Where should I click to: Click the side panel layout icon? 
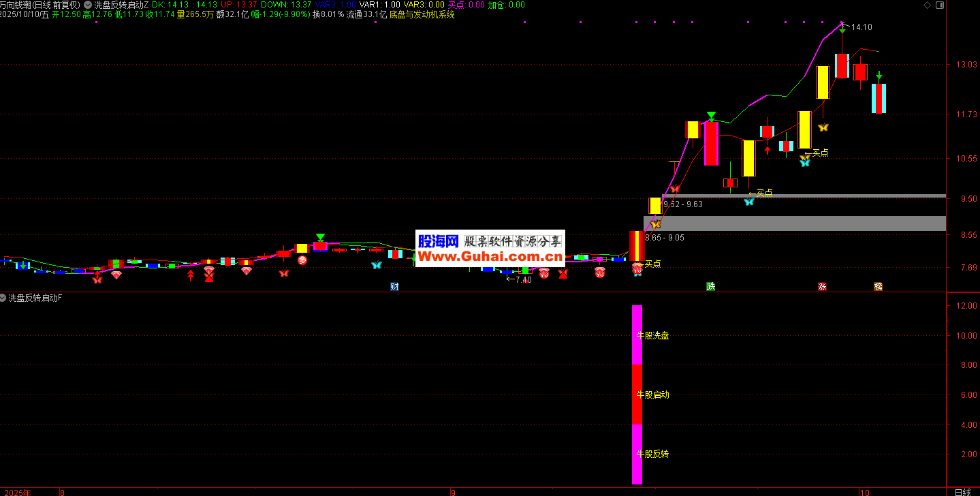pos(940,5)
